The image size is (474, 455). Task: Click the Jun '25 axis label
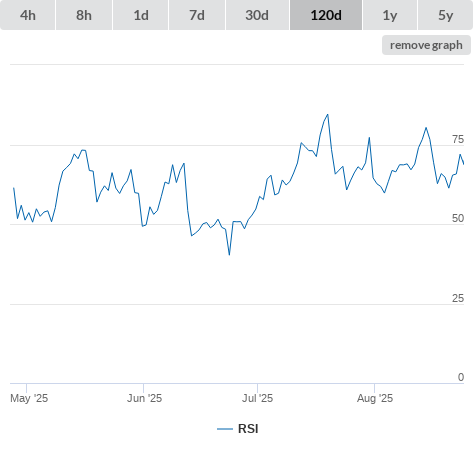pyautogui.click(x=144, y=398)
